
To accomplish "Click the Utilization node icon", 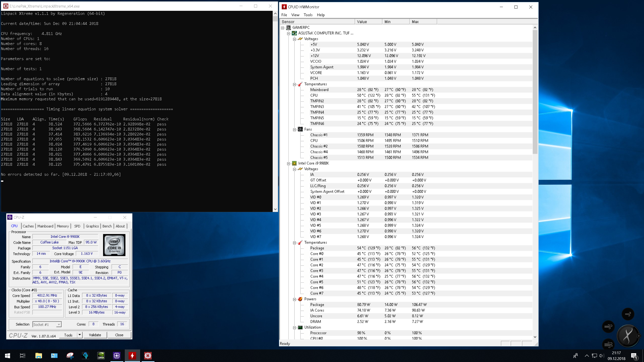I will pos(300,327).
